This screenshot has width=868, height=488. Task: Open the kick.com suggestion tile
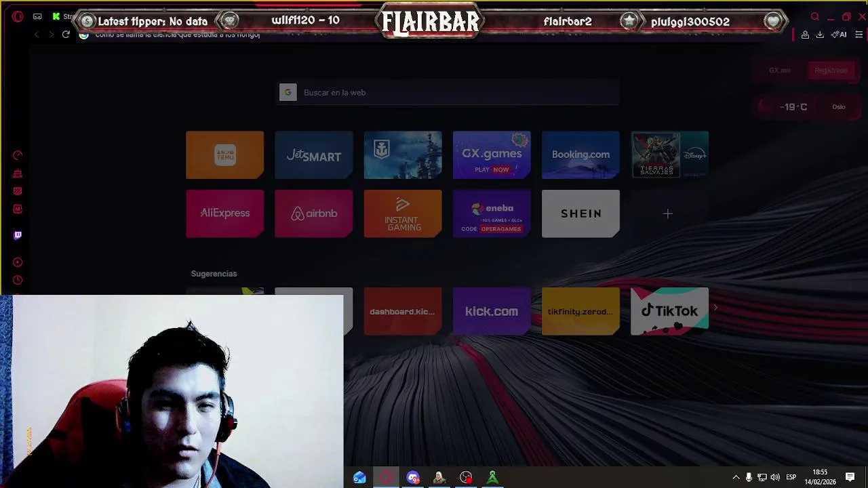pyautogui.click(x=492, y=311)
